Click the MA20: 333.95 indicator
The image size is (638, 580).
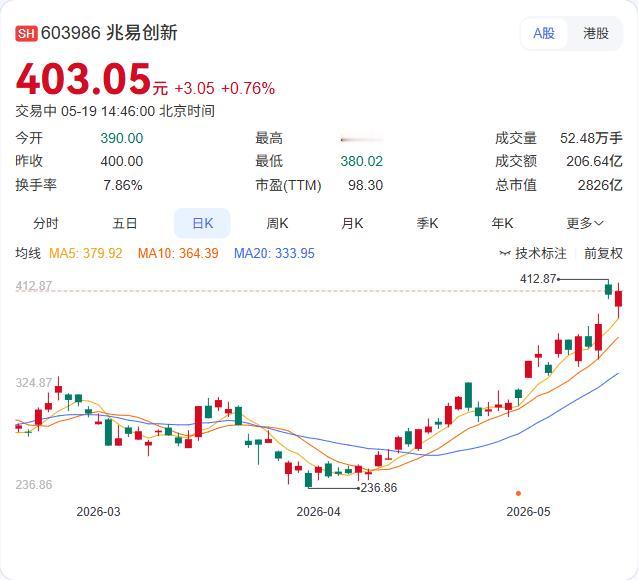[274, 254]
